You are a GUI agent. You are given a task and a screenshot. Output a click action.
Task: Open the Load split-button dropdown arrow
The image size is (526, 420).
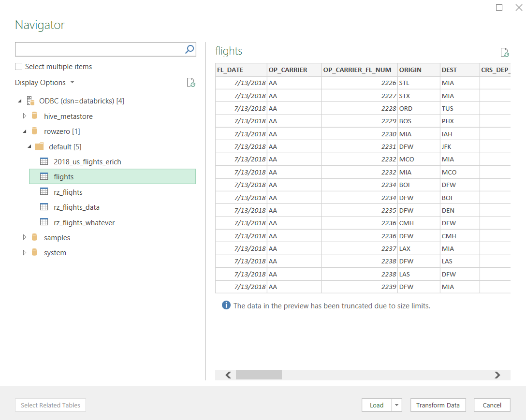397,405
